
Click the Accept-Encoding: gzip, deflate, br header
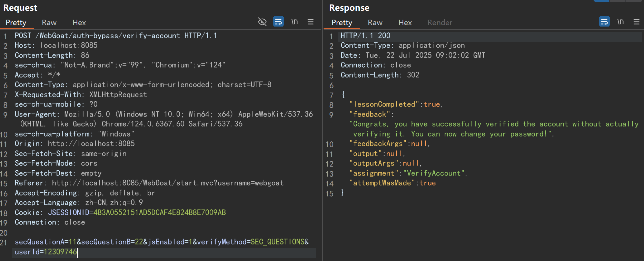click(85, 193)
